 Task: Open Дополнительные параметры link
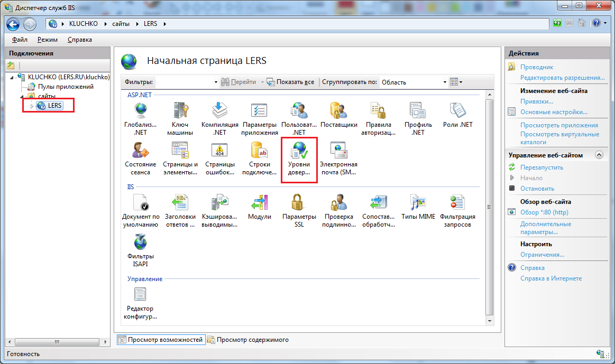(546, 228)
